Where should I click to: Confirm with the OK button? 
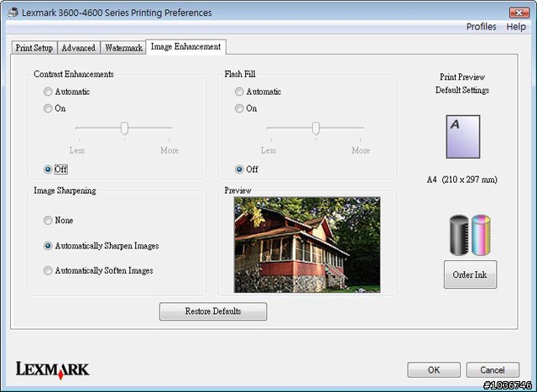[x=434, y=370]
